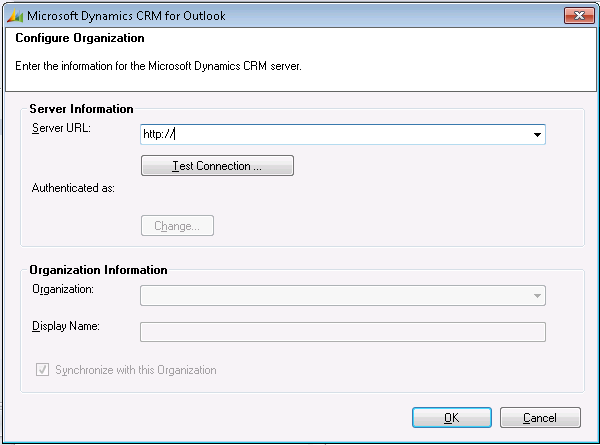Screen dimensions: 600x445
Task: Click the Organization Information group title
Action: (98, 270)
